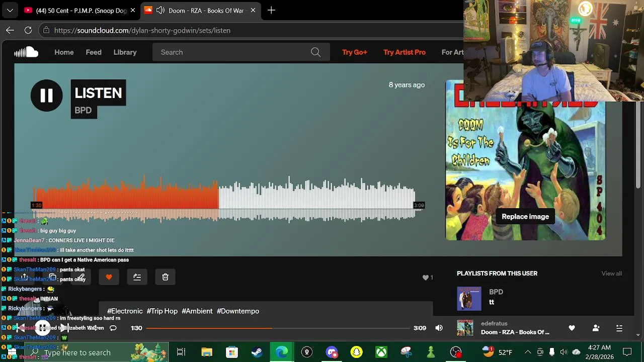Screen dimensions: 644x362
Task: Open Task View on the taskbar
Action: tap(181, 352)
